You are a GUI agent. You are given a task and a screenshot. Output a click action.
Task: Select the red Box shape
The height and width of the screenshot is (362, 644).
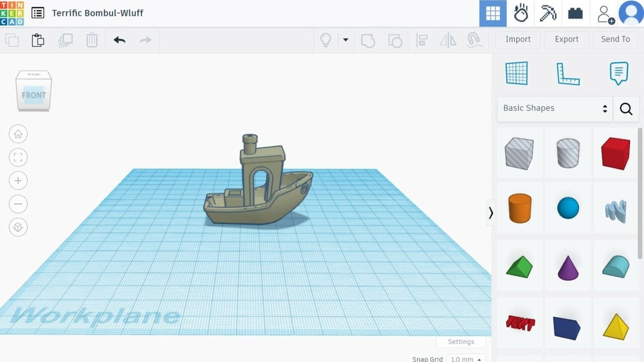[616, 153]
